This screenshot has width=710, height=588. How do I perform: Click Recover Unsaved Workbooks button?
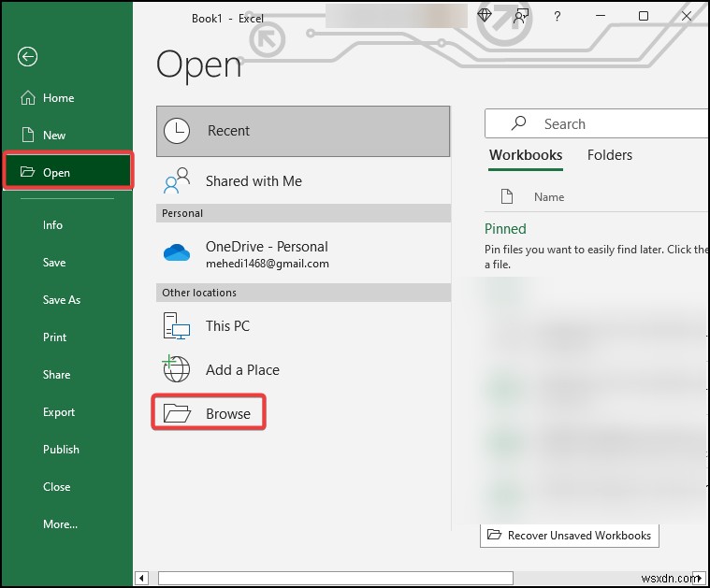569,536
